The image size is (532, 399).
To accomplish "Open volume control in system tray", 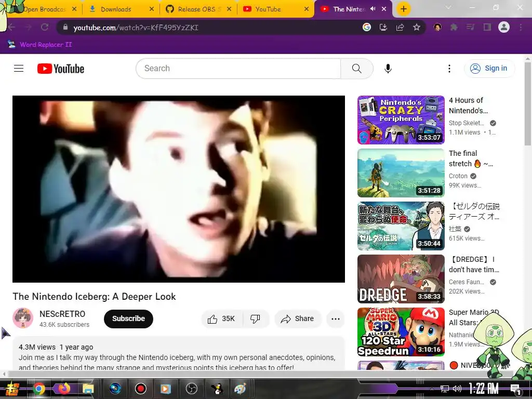I will (457, 389).
